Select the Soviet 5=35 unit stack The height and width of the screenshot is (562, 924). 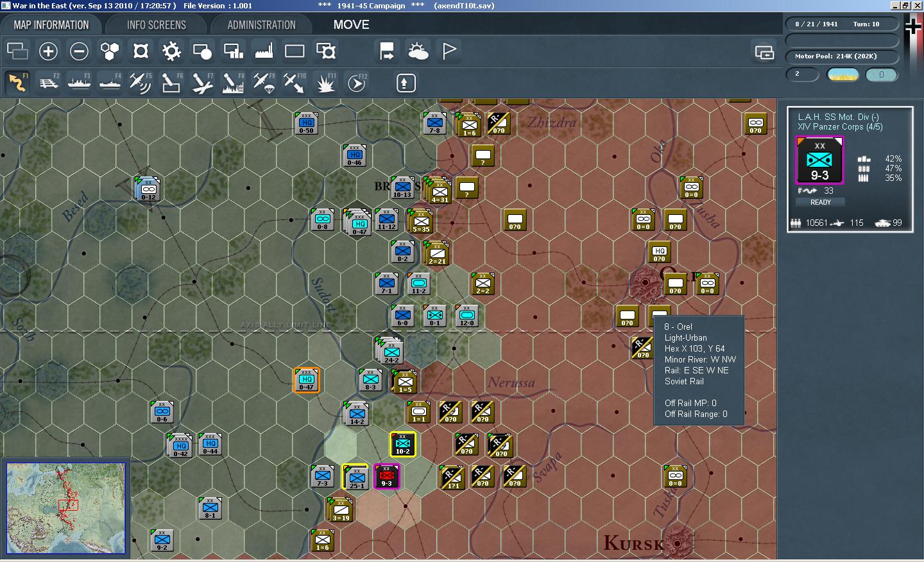click(x=421, y=221)
